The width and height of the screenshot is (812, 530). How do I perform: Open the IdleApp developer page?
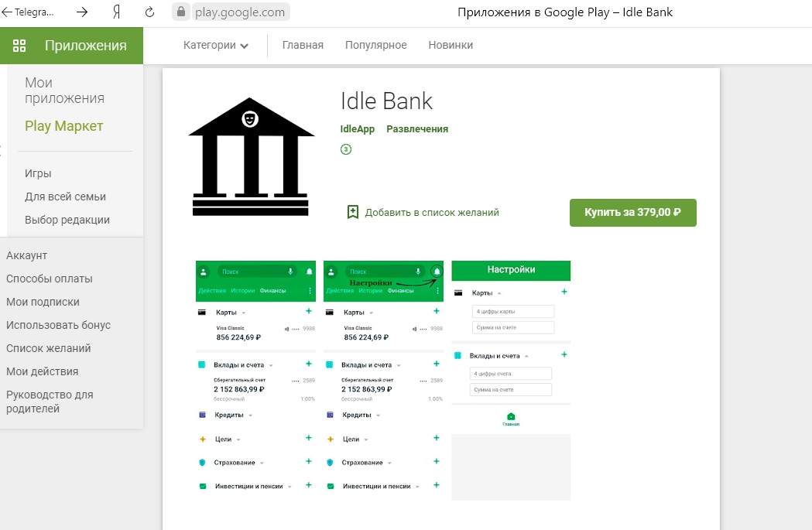click(x=357, y=129)
